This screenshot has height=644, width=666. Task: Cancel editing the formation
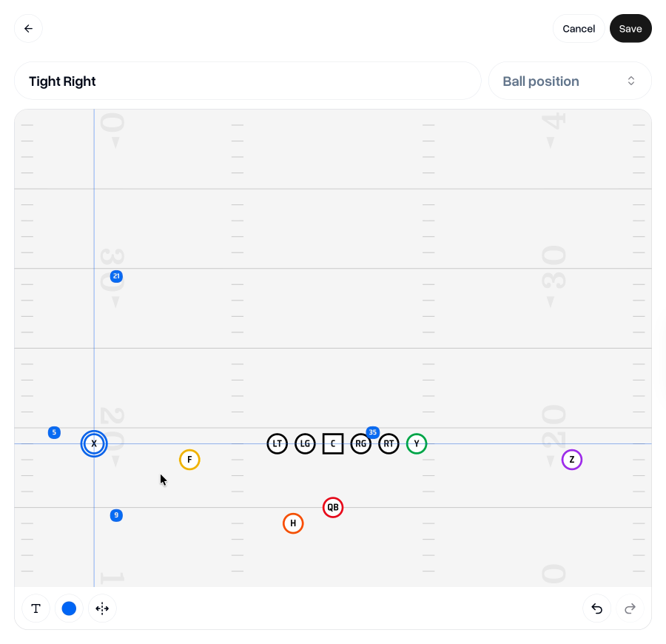(579, 29)
